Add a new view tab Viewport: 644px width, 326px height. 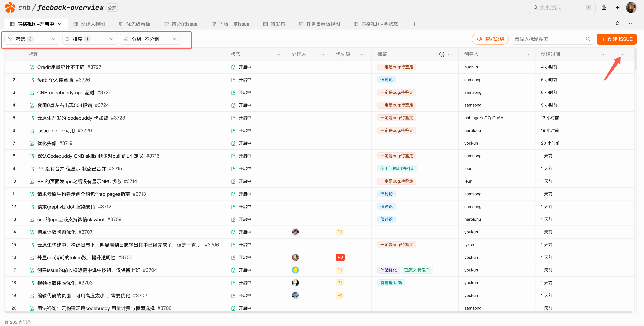[414, 24]
